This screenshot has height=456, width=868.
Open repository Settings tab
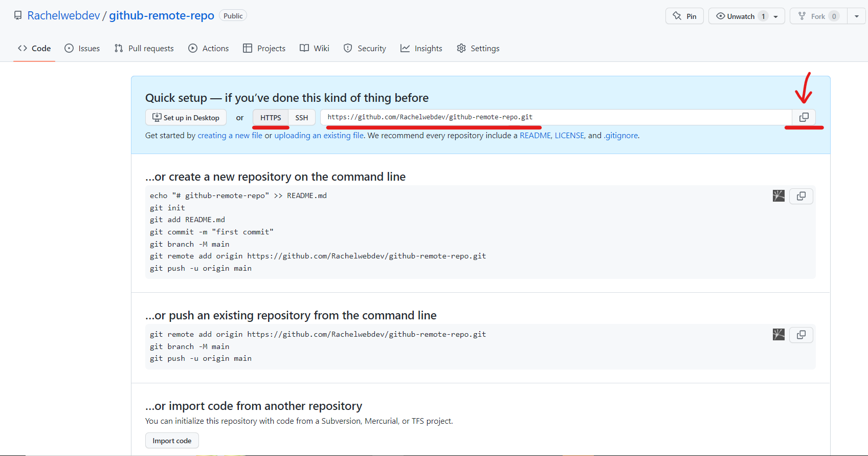click(478, 49)
